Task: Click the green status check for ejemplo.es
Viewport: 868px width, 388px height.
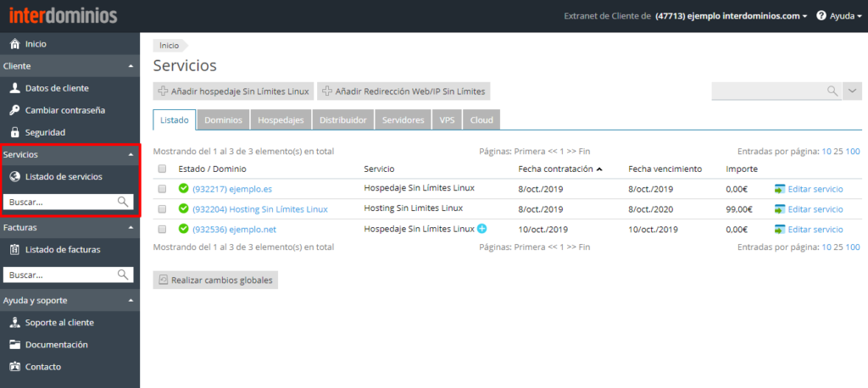Action: tap(184, 189)
